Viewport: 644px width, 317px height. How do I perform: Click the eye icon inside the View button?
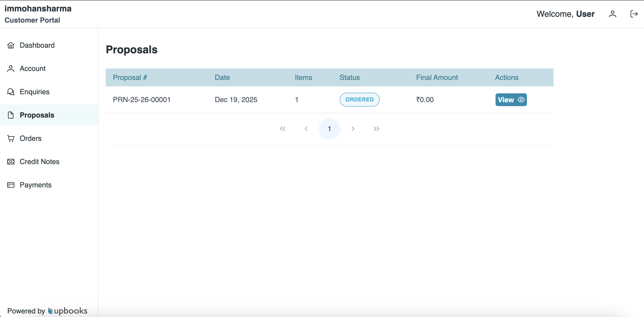[x=521, y=99]
